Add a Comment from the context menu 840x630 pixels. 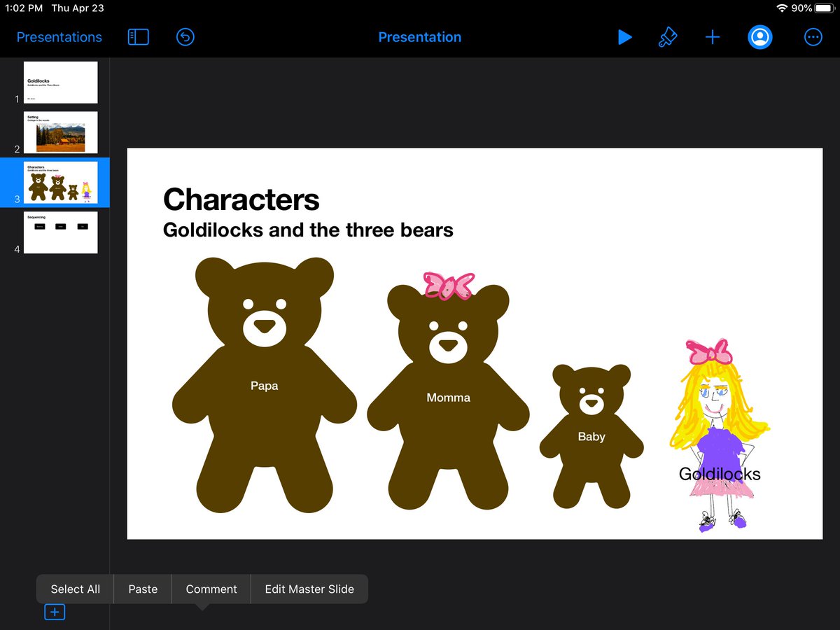point(211,589)
